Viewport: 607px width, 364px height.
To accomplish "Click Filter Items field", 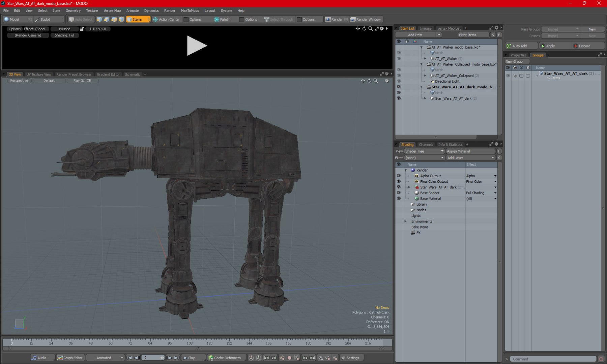I will (473, 35).
